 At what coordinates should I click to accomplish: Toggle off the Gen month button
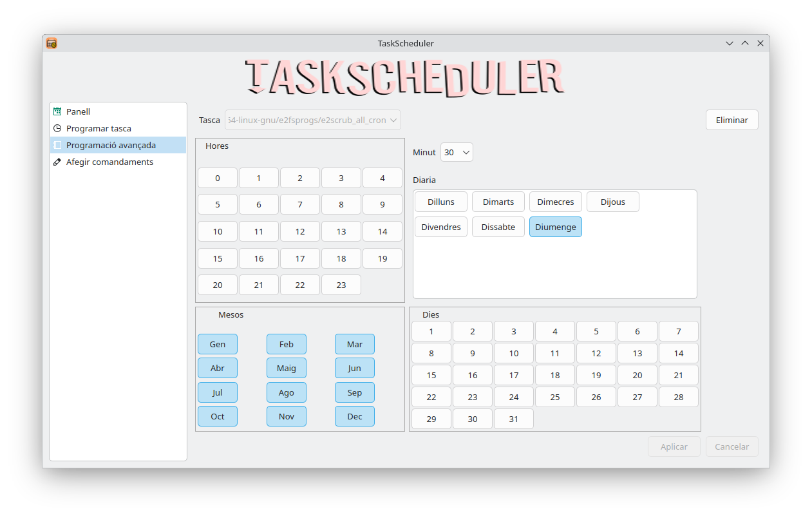pyautogui.click(x=218, y=344)
